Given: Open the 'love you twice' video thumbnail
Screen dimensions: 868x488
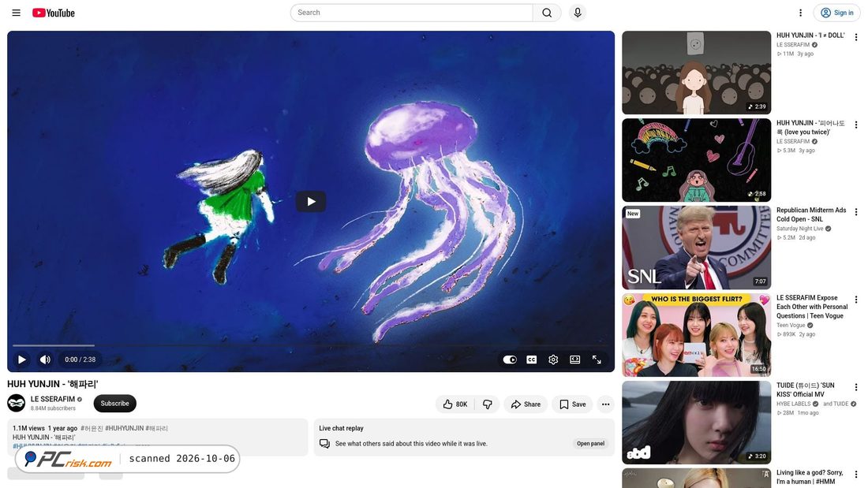Looking at the screenshot, I should (697, 161).
